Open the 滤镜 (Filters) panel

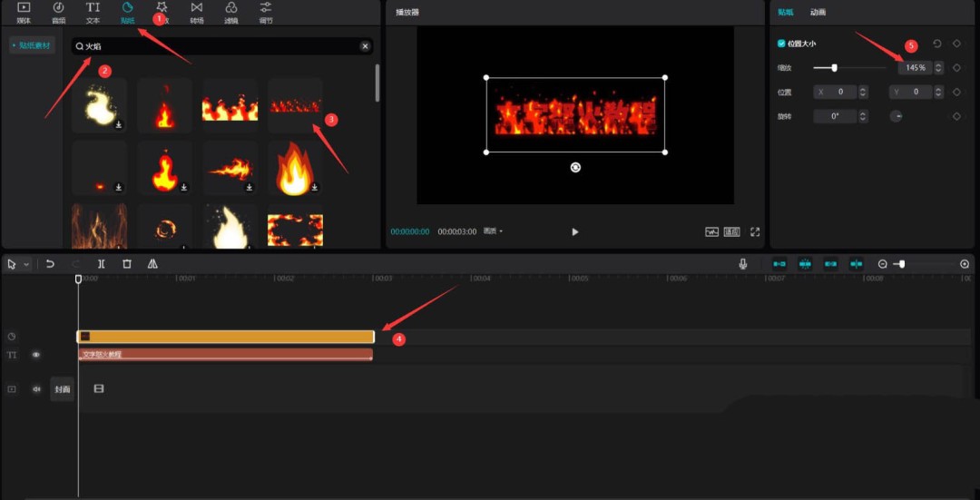231,12
